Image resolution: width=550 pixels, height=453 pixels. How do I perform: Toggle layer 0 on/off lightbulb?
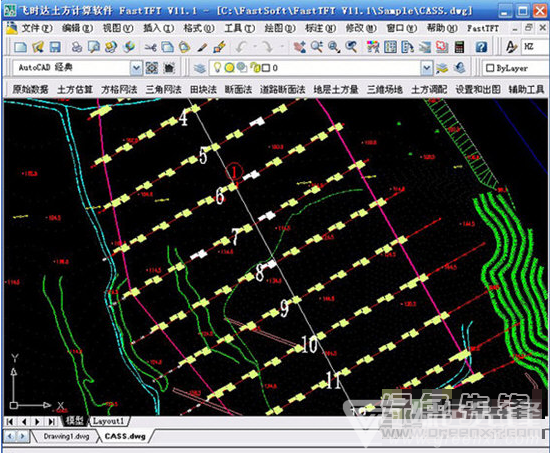coord(217,67)
